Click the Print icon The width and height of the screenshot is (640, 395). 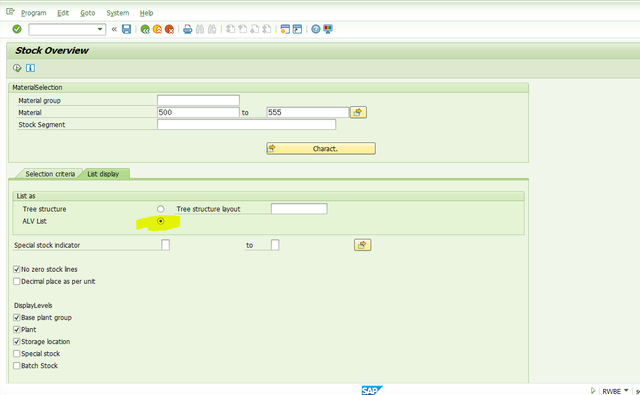(x=187, y=29)
